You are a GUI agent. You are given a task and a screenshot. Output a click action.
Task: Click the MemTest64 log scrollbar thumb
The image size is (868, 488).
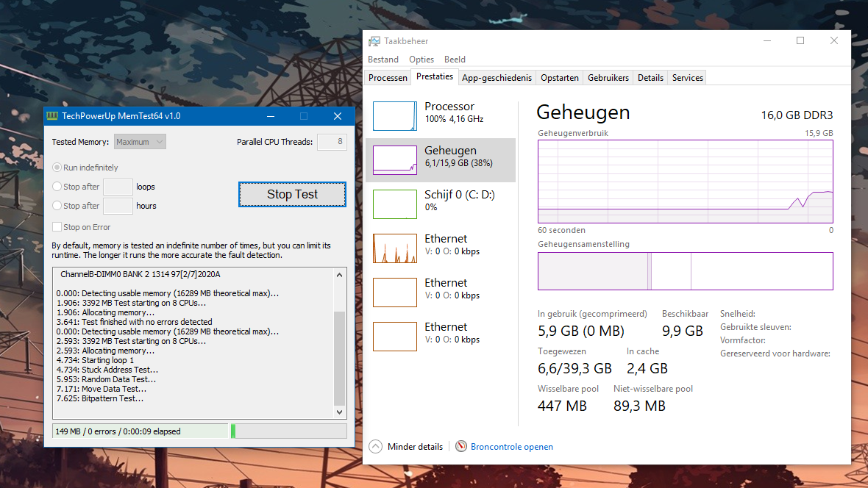[x=339, y=358]
